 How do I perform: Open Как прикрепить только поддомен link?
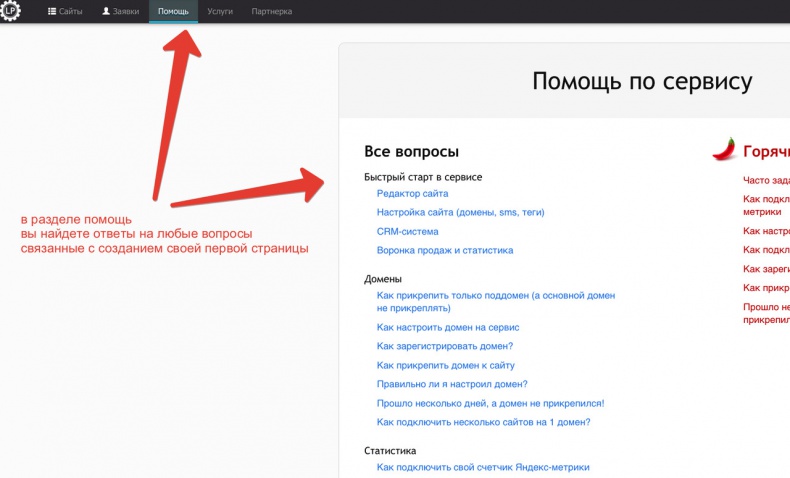point(496,302)
